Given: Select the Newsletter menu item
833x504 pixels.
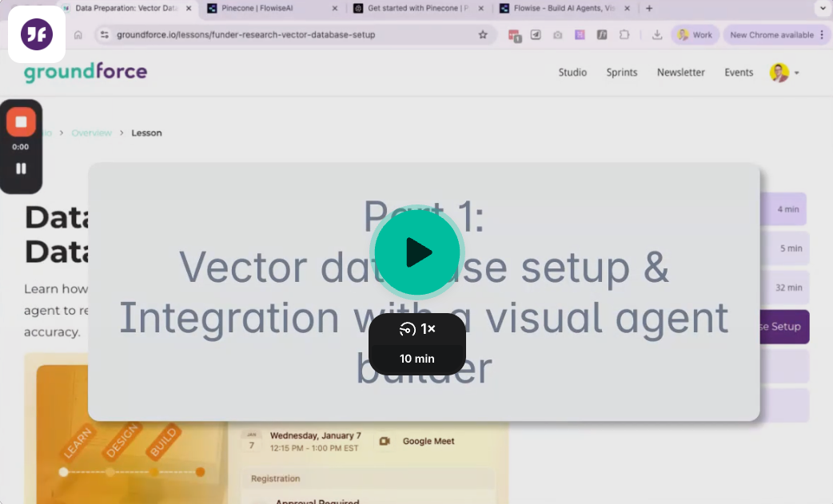Looking at the screenshot, I should [x=680, y=72].
